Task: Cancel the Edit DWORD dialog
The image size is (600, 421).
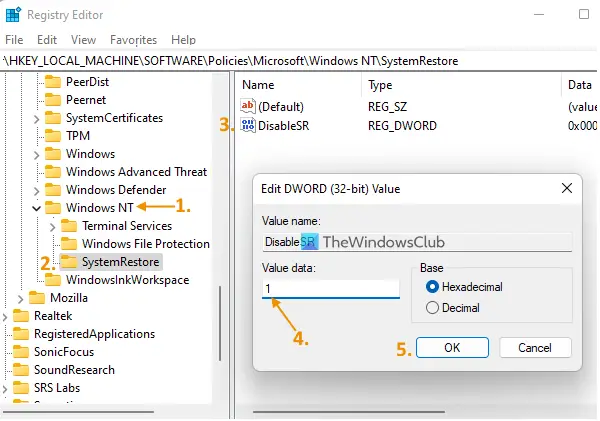Action: (535, 348)
